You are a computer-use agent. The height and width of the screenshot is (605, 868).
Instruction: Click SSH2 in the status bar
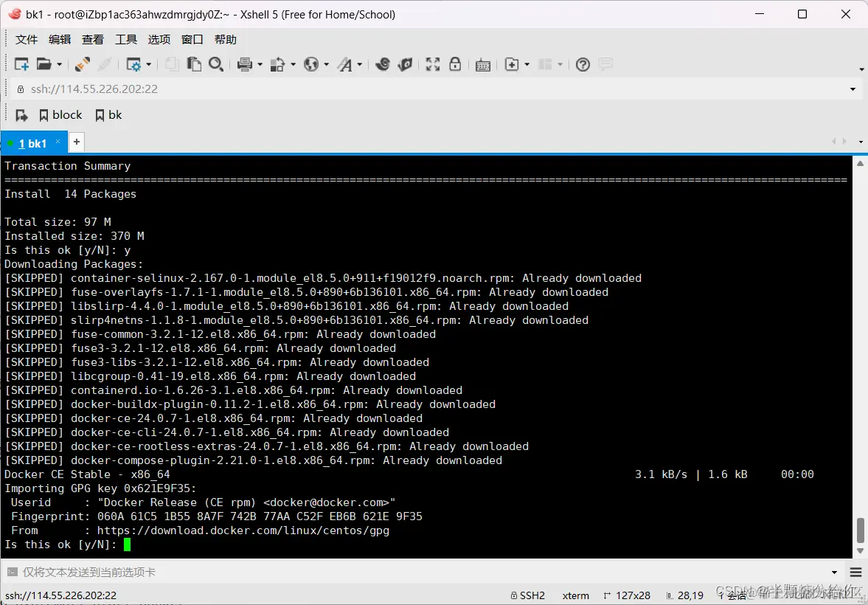527,595
